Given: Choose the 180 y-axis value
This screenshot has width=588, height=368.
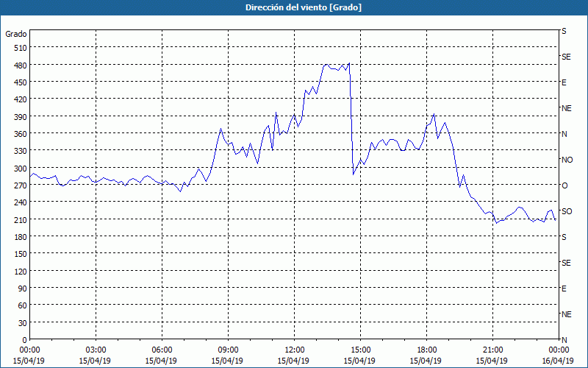Looking at the screenshot, I should [x=21, y=237].
